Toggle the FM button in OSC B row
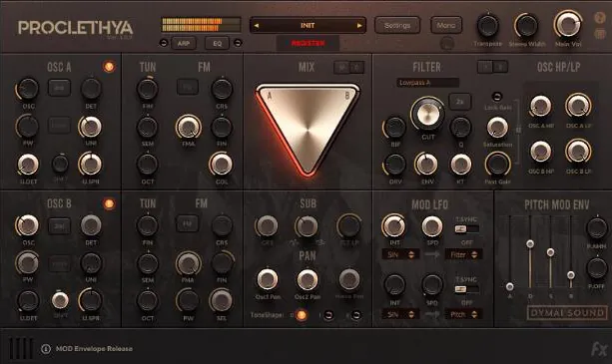The image size is (612, 364). click(188, 223)
